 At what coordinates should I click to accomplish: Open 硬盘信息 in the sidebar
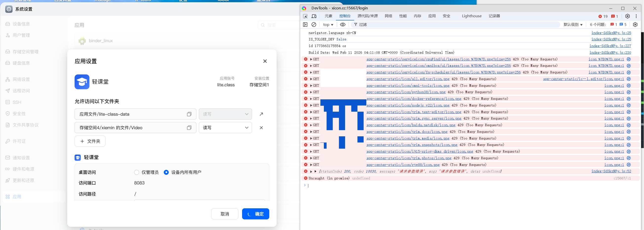pos(21,63)
